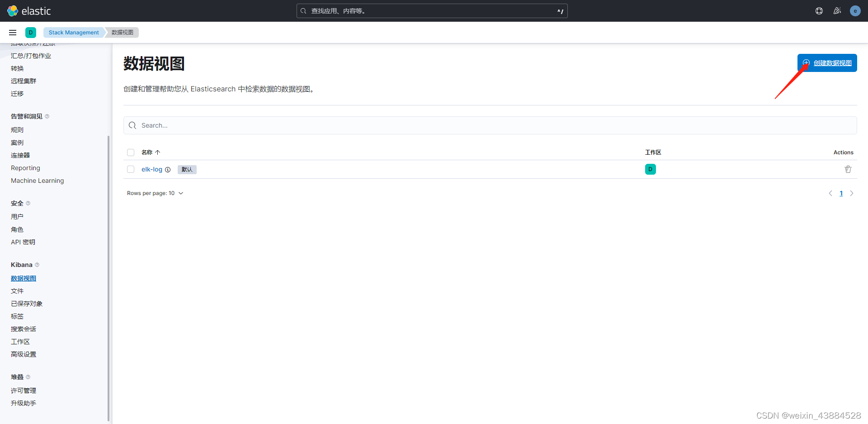Image resolution: width=868 pixels, height=424 pixels.
Task: Select all data views checkbox
Action: 131,152
